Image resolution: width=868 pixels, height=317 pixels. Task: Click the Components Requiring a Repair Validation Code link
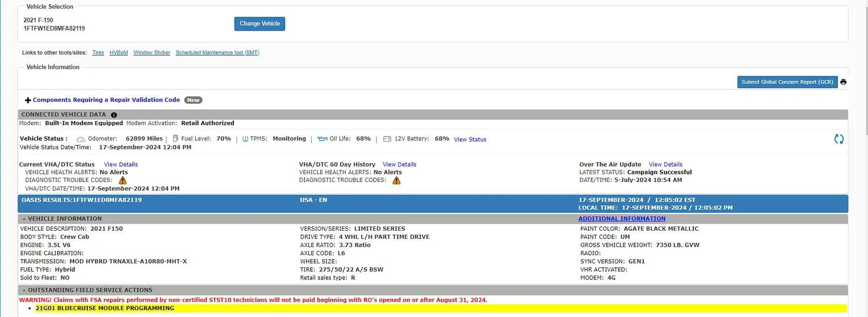106,100
